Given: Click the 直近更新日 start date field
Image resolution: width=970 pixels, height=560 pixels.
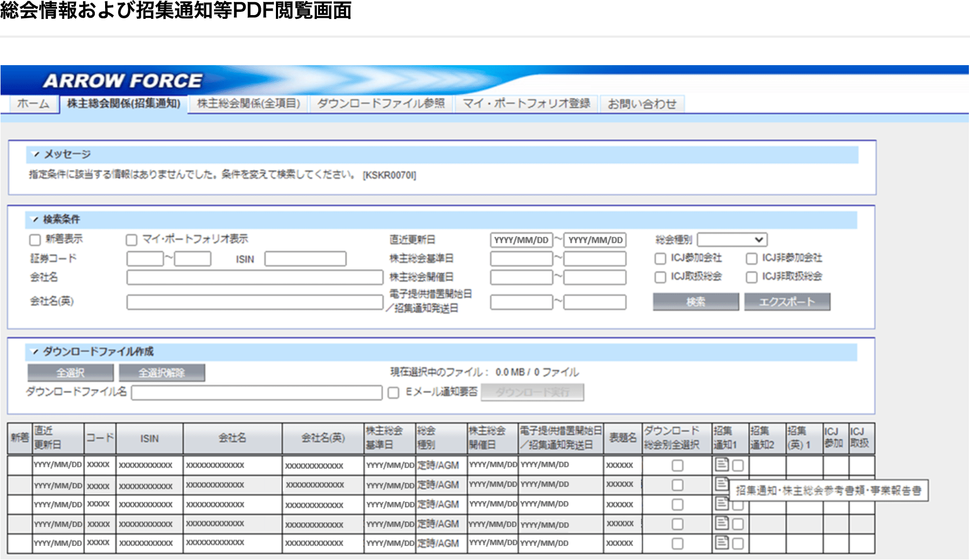Looking at the screenshot, I should pos(522,240).
